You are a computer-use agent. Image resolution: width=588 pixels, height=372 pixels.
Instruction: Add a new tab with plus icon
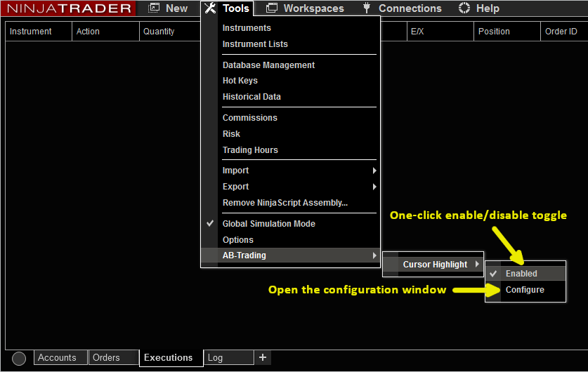coord(263,357)
